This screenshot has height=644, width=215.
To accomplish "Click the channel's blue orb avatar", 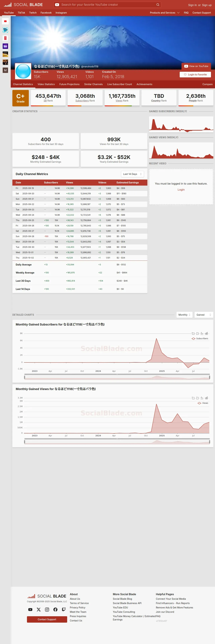I will tap(23, 71).
